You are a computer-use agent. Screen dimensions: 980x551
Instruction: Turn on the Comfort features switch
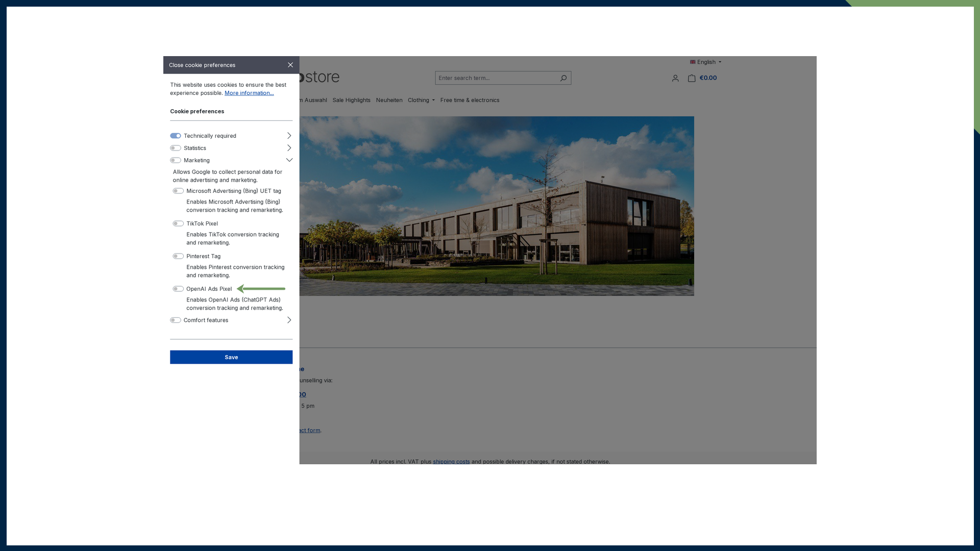tap(176, 320)
